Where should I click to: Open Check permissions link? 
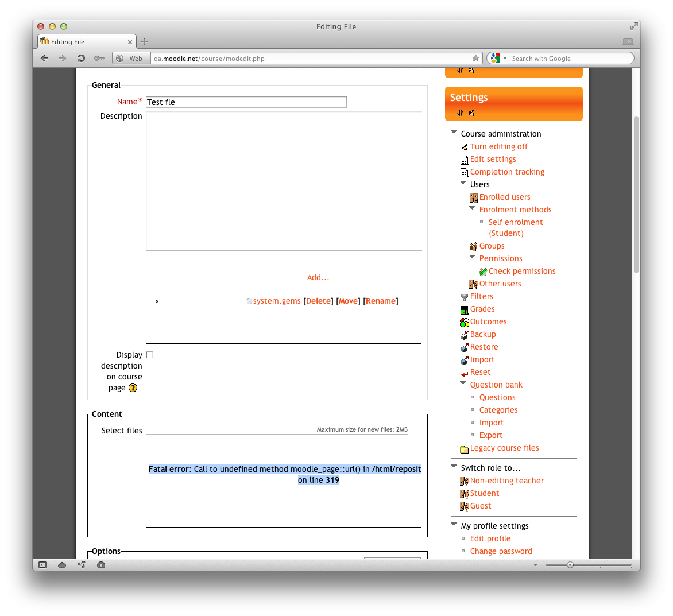pyautogui.click(x=522, y=271)
